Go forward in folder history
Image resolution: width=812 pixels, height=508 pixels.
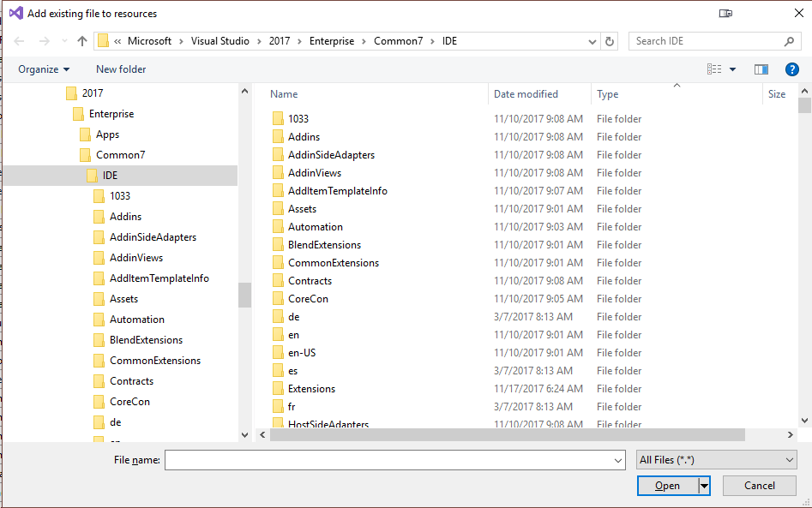tap(44, 41)
